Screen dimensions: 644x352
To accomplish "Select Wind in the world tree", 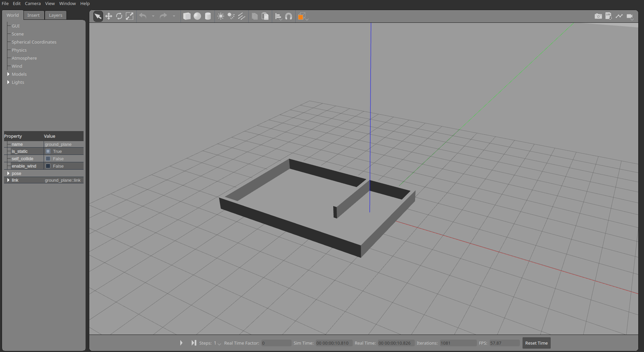I will point(17,66).
